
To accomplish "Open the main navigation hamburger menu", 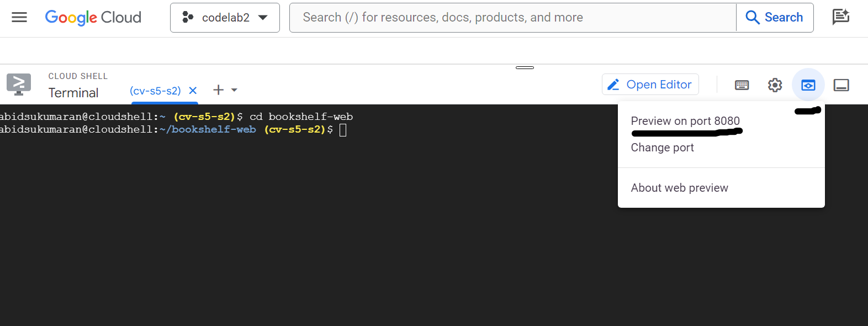I will [x=19, y=18].
